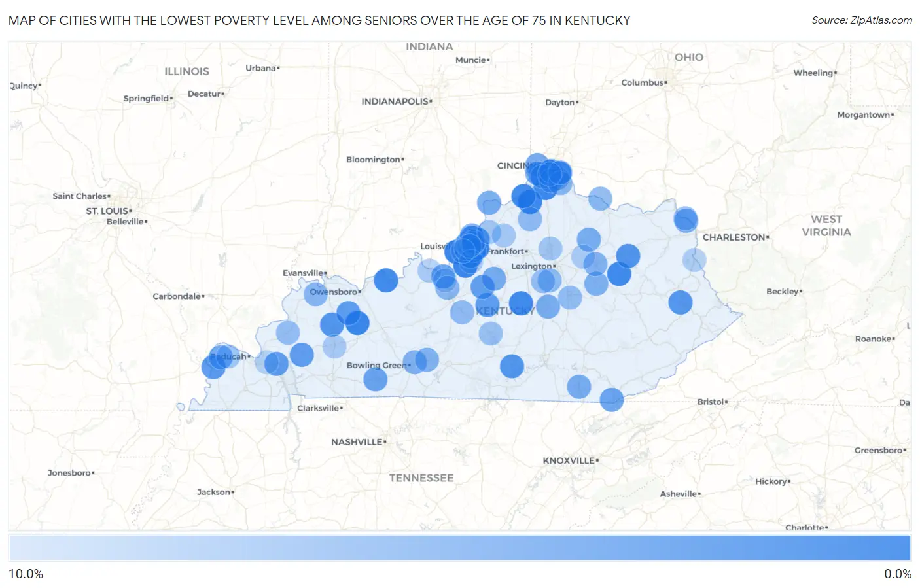The image size is (920, 588).
Task: Click the Carbondale city label
Action: click(x=177, y=296)
